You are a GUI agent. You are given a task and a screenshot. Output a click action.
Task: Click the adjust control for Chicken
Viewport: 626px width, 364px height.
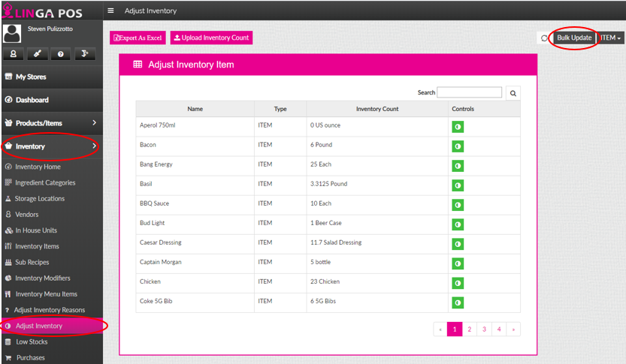click(x=458, y=283)
